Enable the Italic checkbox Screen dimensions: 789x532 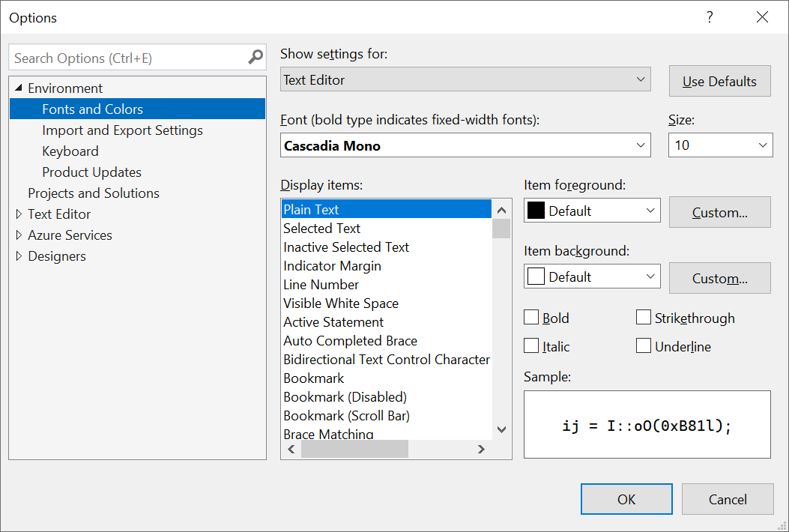click(x=531, y=345)
